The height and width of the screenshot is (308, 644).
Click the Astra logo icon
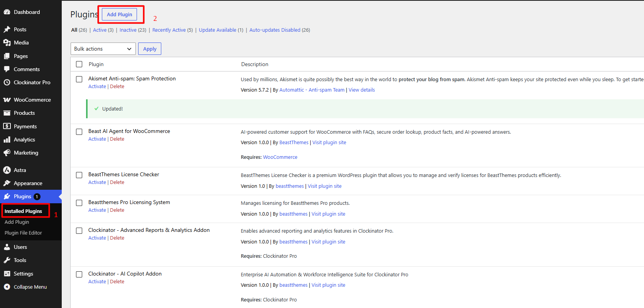click(x=7, y=170)
